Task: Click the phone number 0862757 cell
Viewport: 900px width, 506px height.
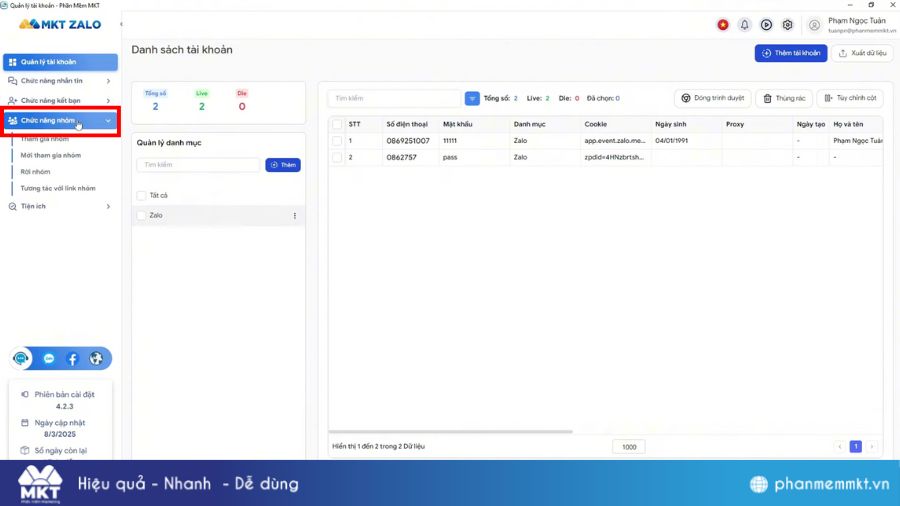Action: tap(401, 157)
